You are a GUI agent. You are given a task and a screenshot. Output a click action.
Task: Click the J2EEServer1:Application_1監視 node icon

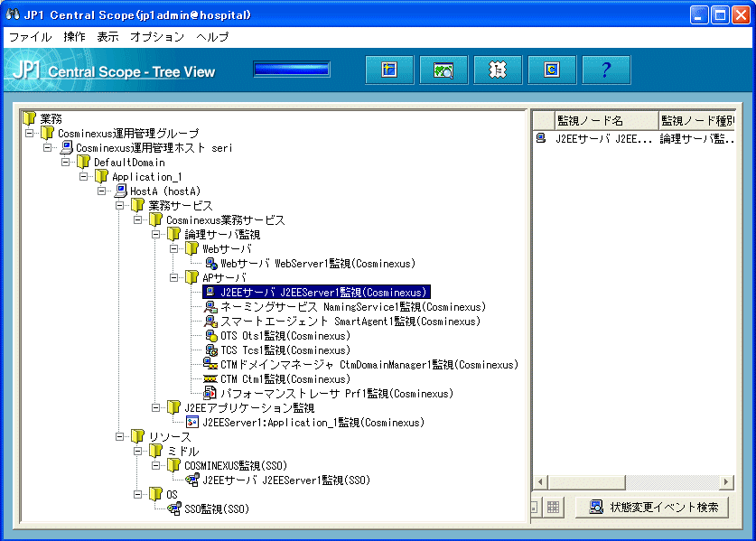192,423
